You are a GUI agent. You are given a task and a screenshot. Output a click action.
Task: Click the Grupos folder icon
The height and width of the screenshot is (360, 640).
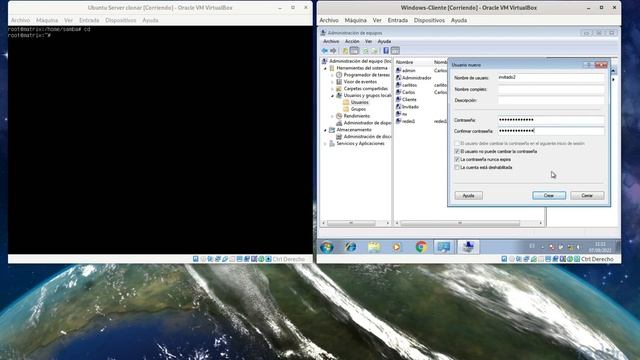tap(346, 109)
